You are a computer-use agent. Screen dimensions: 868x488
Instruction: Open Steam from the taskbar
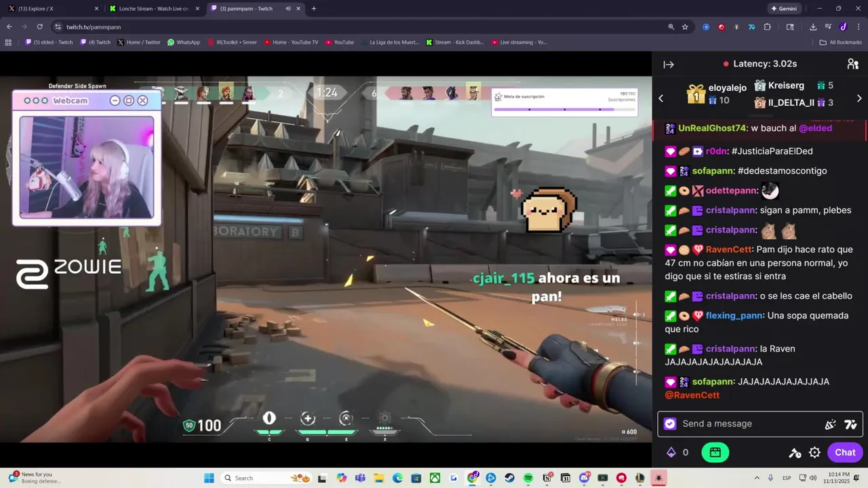click(509, 478)
